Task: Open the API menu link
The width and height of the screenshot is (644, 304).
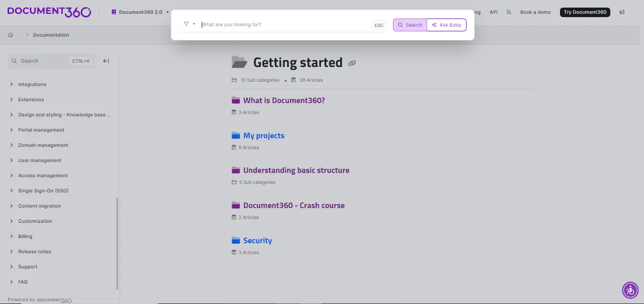Action: tap(494, 12)
